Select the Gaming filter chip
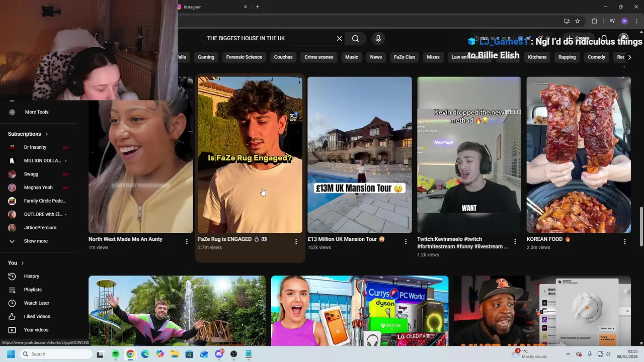644x362 pixels. 206,57
